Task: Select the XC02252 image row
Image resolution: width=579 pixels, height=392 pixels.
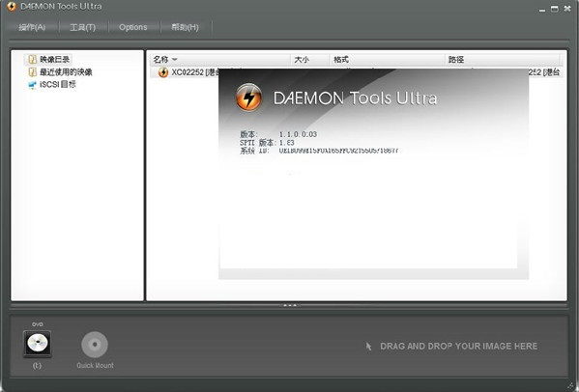Action: (x=357, y=72)
